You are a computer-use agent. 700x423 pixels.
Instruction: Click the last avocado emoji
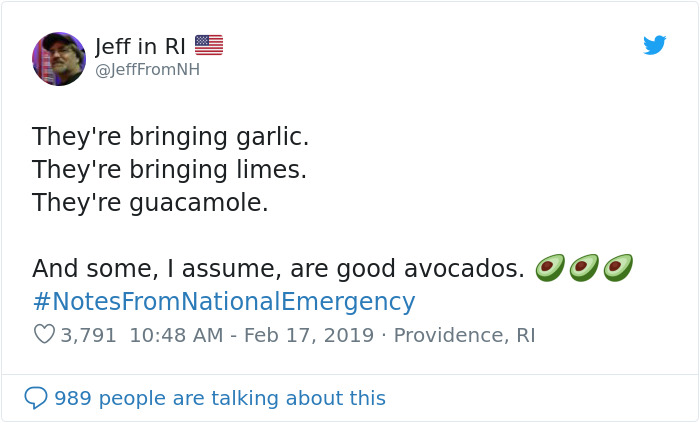point(618,268)
